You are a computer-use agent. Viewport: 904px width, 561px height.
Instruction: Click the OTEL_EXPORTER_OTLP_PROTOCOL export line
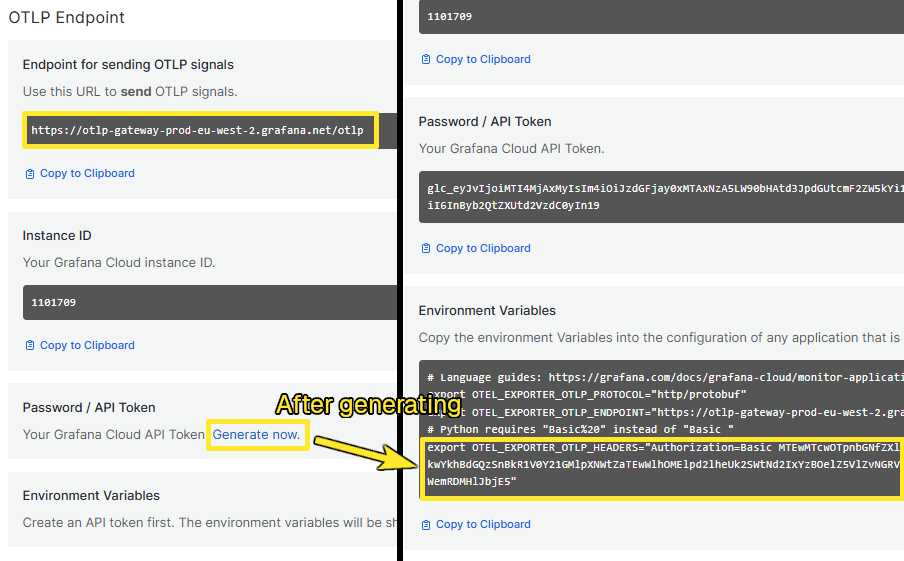pos(586,394)
